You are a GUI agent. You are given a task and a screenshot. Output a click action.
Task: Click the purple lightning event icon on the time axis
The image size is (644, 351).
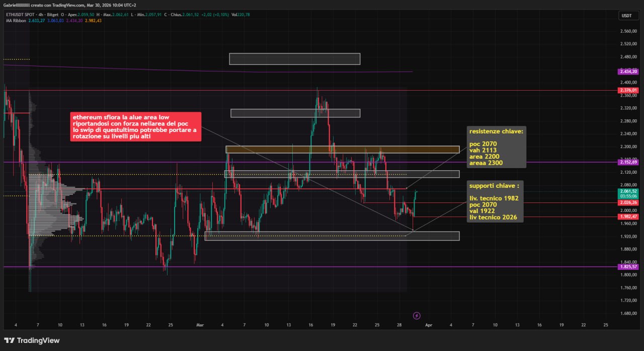point(417,316)
